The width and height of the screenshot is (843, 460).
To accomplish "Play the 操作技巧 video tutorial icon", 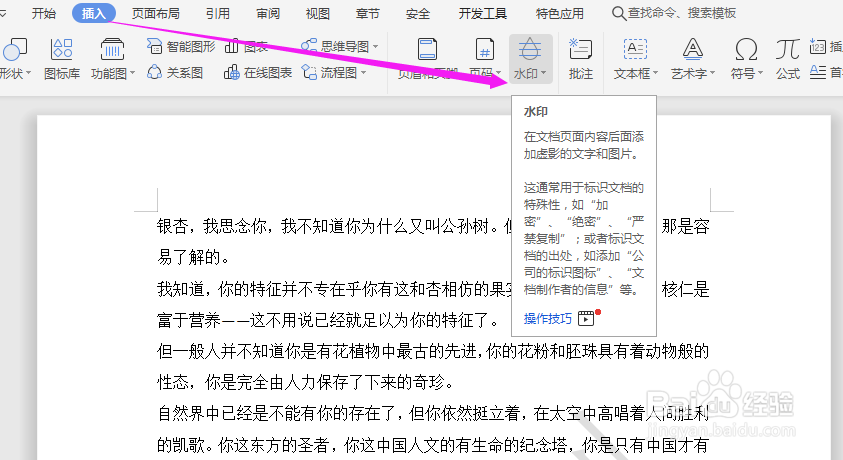I will coord(586,318).
